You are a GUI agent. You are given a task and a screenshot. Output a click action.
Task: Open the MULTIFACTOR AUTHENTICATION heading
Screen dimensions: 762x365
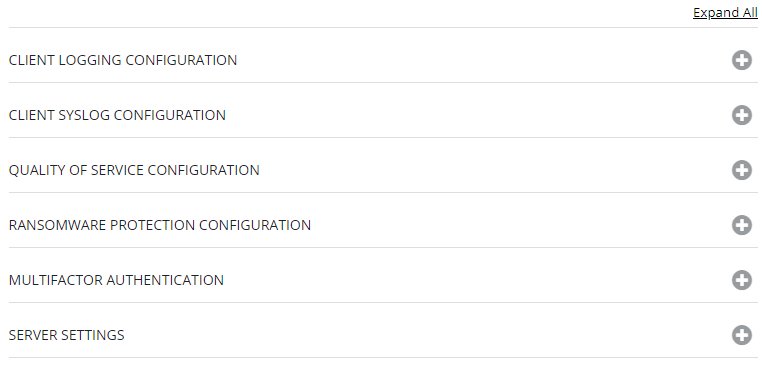click(116, 280)
